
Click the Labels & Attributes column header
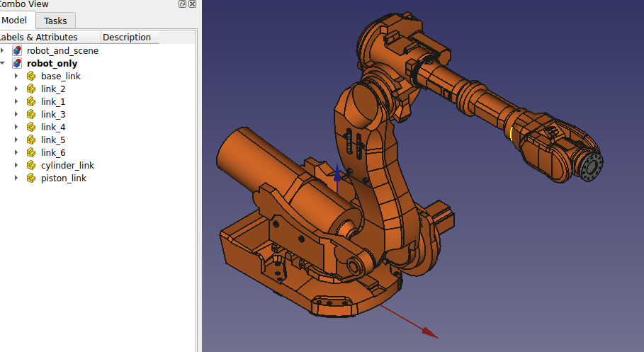tap(43, 38)
